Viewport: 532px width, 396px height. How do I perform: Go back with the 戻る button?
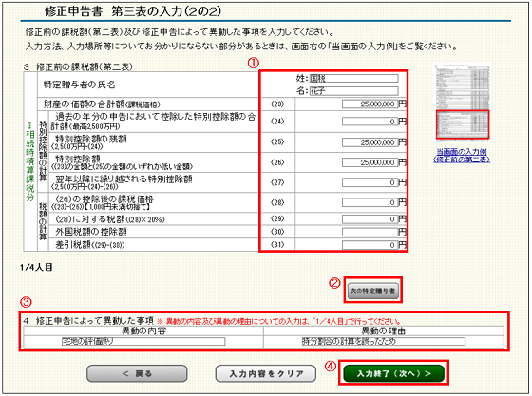(x=137, y=373)
